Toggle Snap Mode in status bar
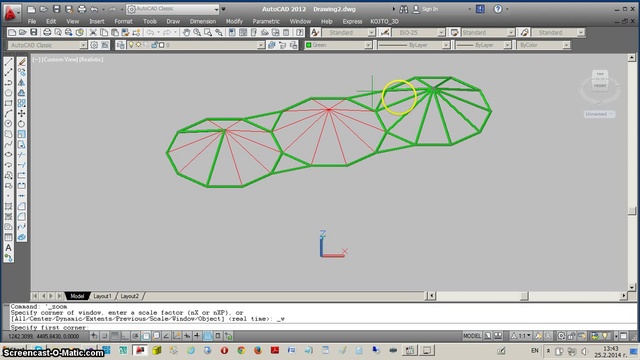 [104, 336]
